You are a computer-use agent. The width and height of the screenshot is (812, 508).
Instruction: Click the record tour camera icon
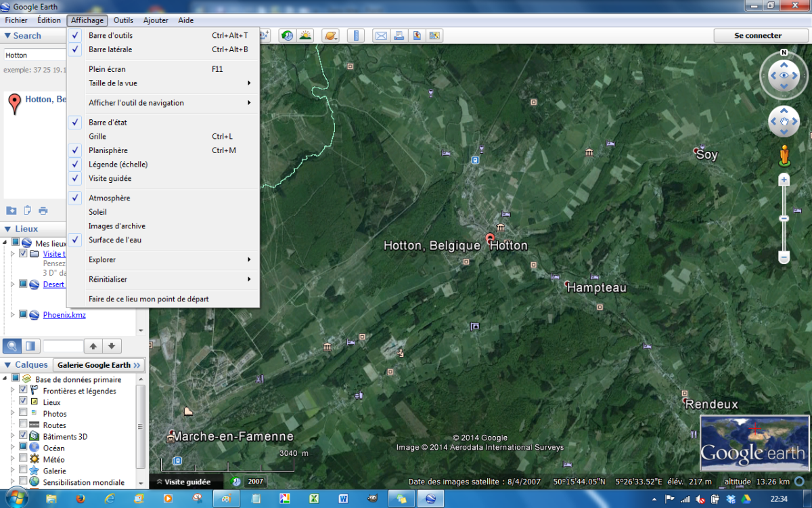265,35
